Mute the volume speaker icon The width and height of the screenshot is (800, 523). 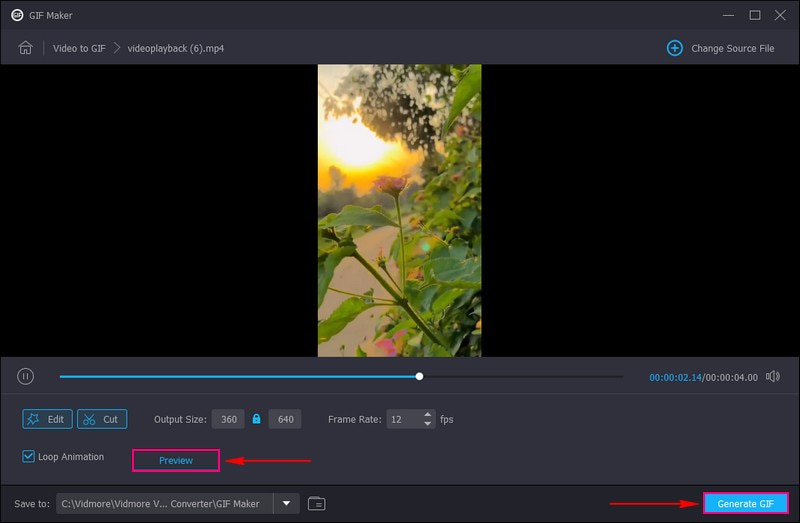click(x=772, y=376)
